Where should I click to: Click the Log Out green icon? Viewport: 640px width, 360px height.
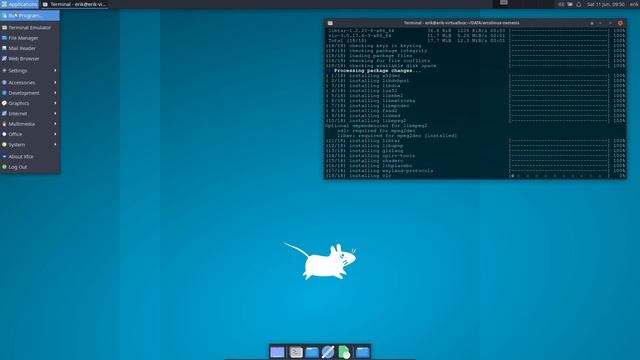(x=4, y=167)
